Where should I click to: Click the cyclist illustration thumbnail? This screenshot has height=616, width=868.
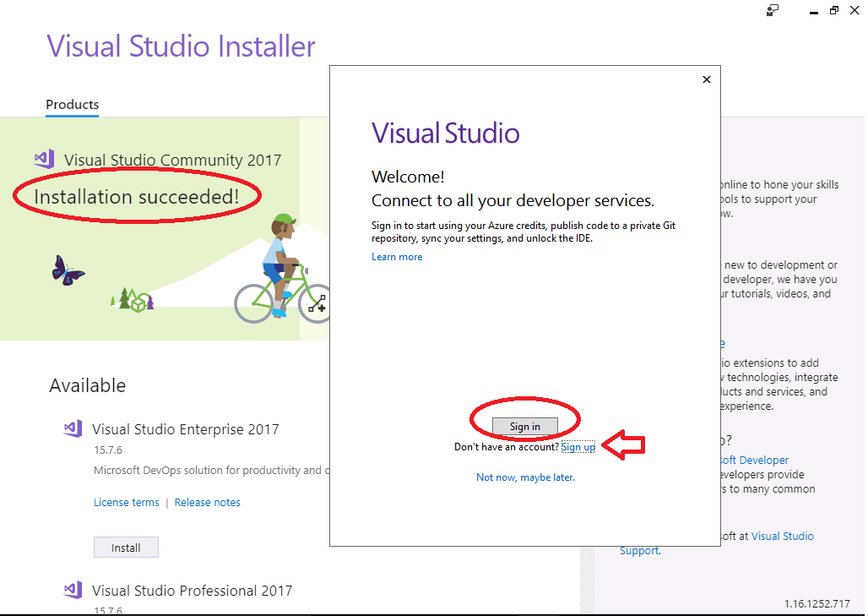click(x=281, y=269)
